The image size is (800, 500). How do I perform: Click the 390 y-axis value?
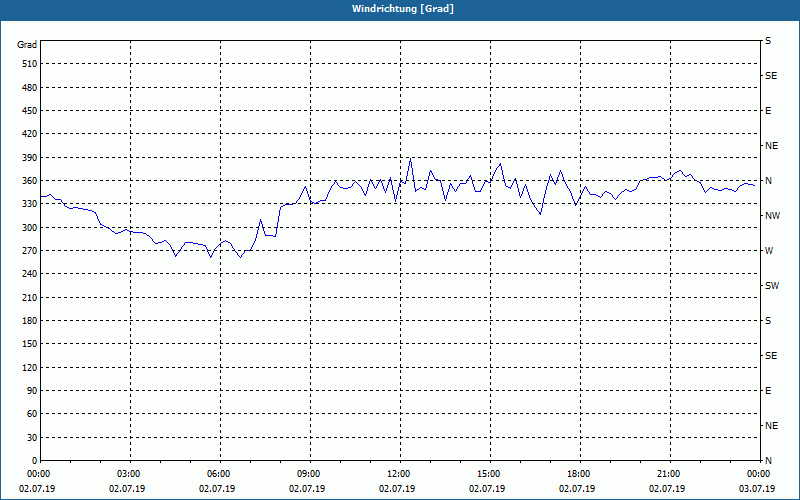(30, 158)
